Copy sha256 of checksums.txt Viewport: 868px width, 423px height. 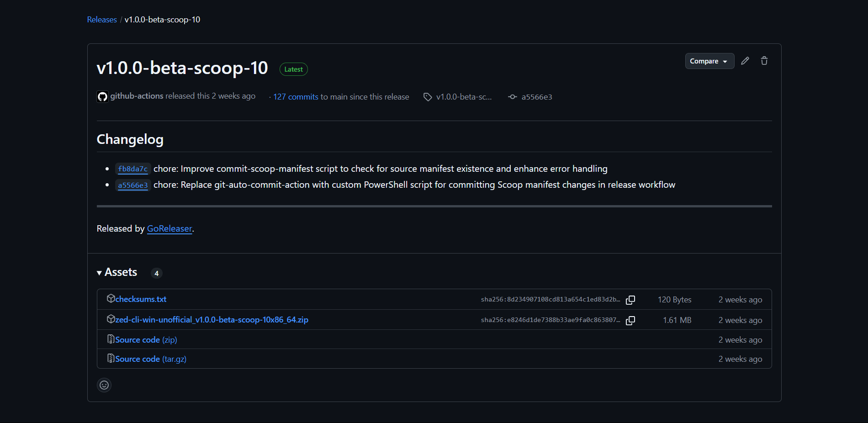630,300
